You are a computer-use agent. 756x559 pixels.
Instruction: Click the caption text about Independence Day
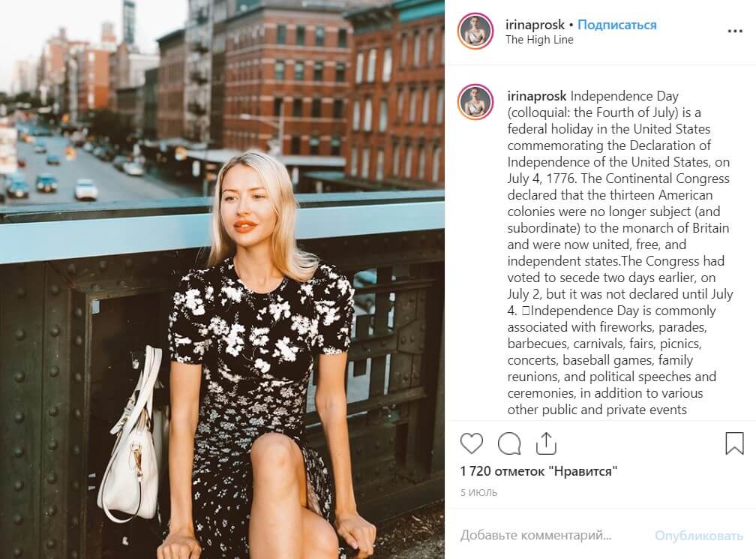click(619, 253)
